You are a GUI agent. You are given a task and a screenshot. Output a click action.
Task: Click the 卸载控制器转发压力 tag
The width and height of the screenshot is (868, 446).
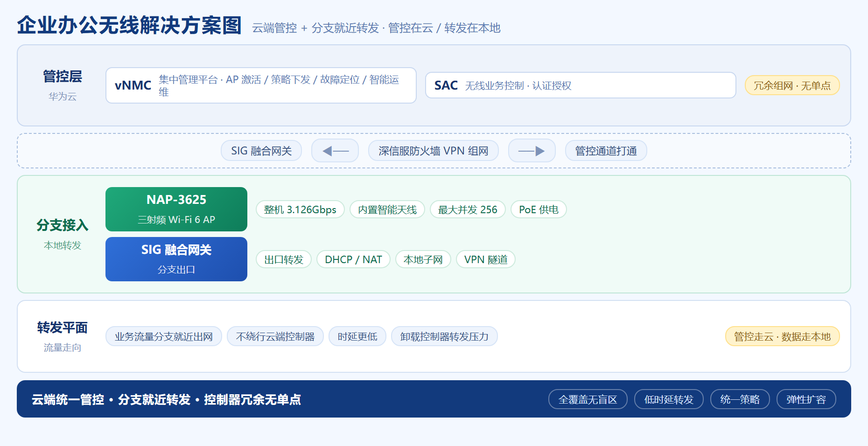(444, 336)
